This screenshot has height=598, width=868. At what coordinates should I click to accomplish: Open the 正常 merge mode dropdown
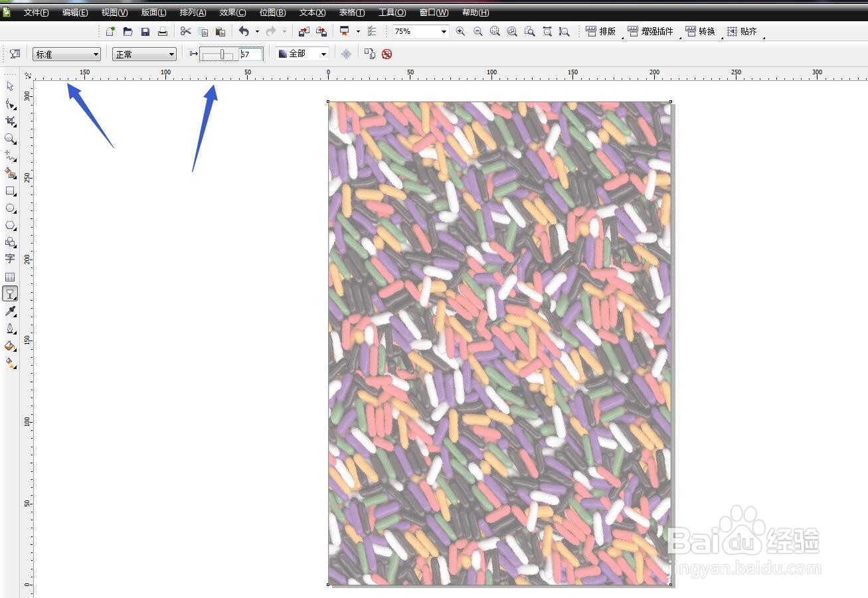pyautogui.click(x=144, y=54)
